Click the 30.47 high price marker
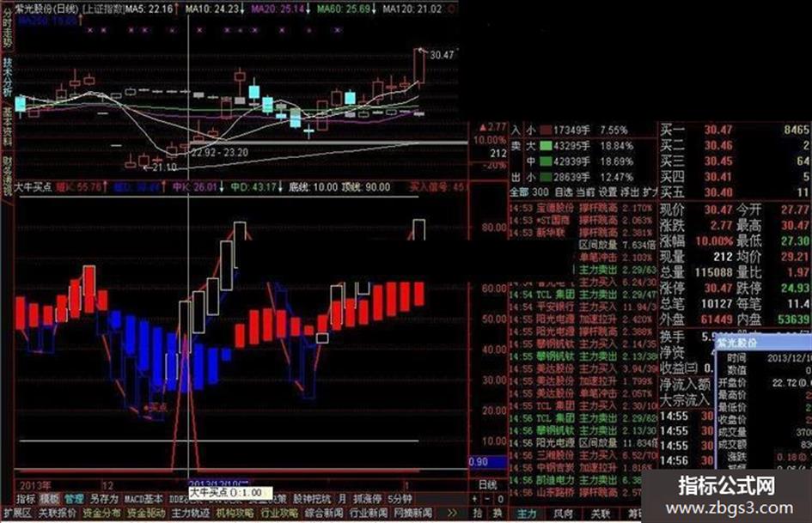 (442, 55)
